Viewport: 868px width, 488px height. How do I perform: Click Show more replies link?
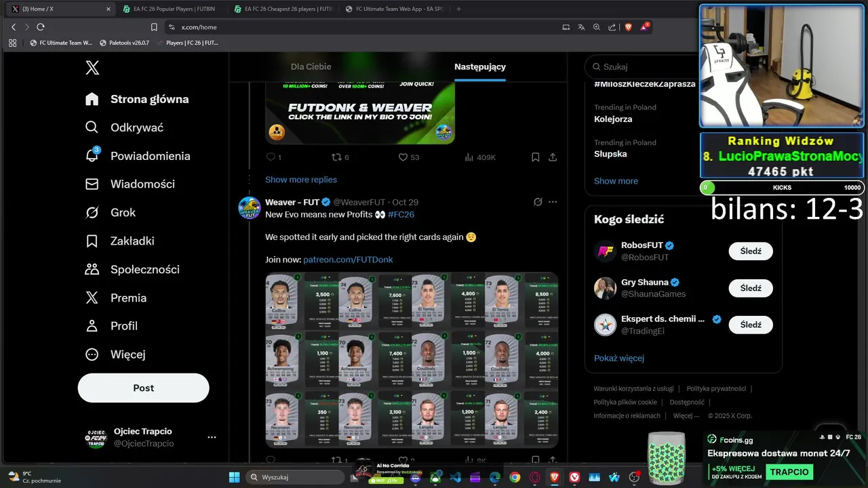(x=301, y=180)
